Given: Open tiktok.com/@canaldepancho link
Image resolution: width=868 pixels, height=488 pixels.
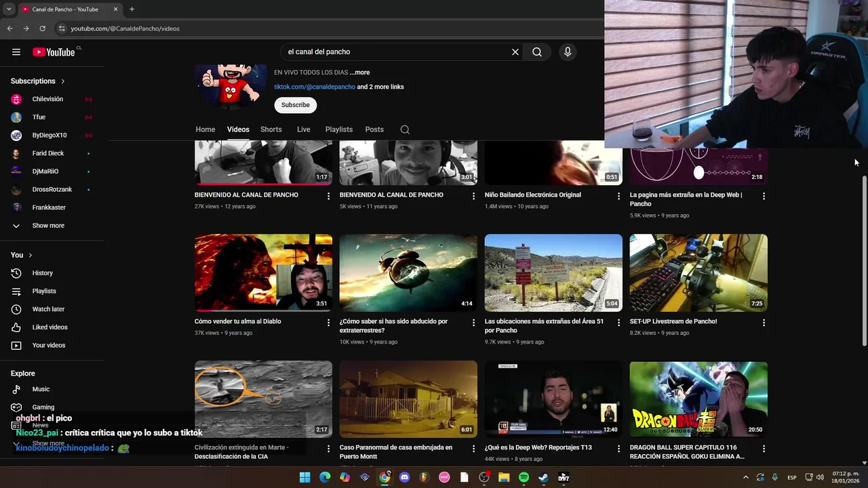Looking at the screenshot, I should tap(315, 87).
